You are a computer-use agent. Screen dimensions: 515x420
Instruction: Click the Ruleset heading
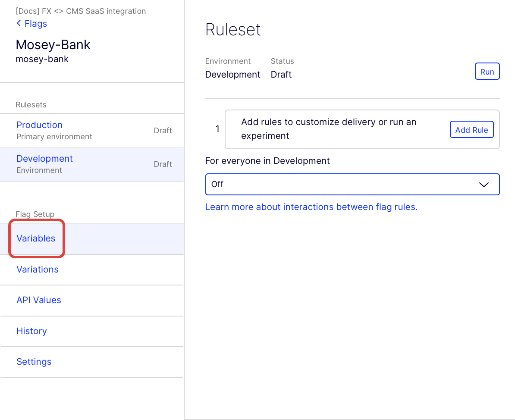233,30
